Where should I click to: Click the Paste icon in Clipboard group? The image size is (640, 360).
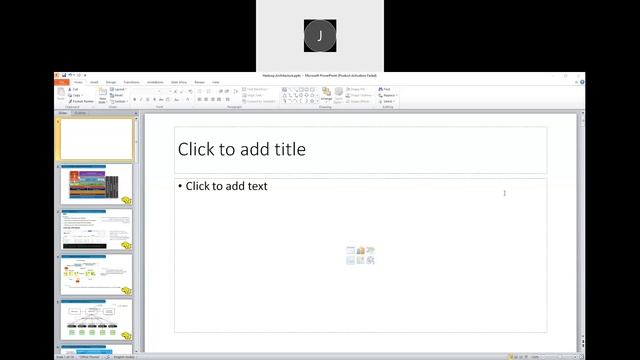[61, 93]
